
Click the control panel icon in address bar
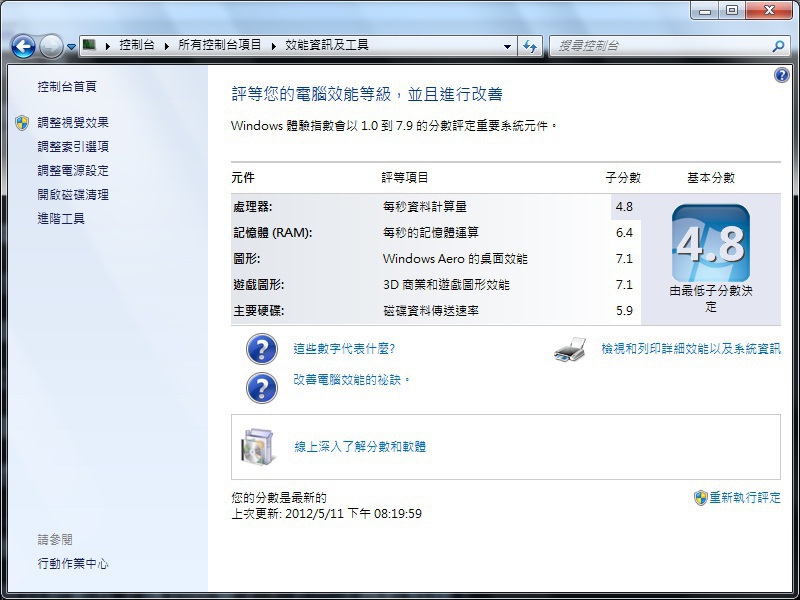[89, 45]
